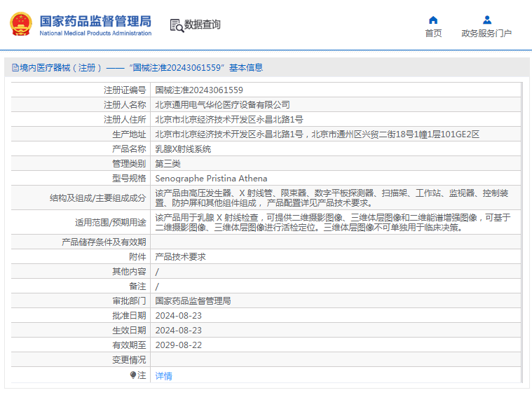
Task: Click the 审批部门 label cell
Action: tap(129, 301)
